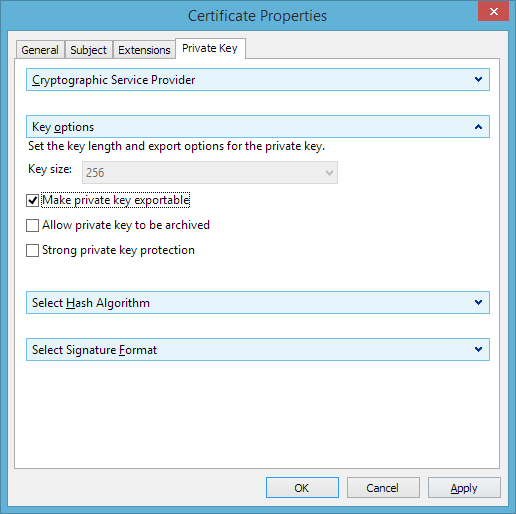Viewport: 516px width, 514px height.
Task: Click the Apply button
Action: pyautogui.click(x=464, y=488)
